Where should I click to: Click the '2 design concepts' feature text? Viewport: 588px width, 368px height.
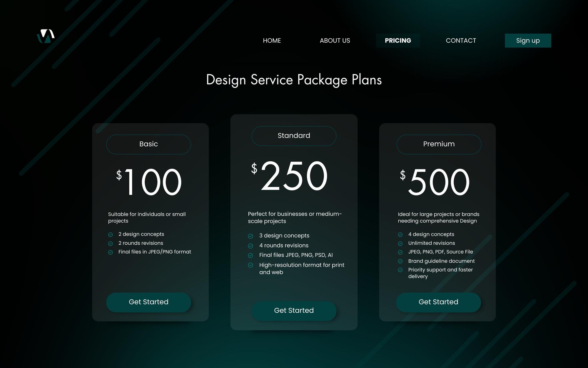pos(141,234)
